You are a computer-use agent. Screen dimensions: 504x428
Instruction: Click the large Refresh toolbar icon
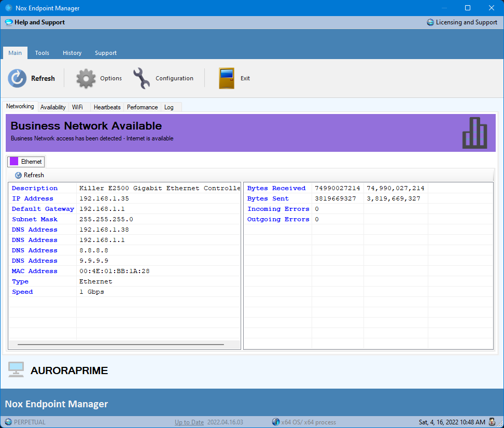click(x=17, y=78)
